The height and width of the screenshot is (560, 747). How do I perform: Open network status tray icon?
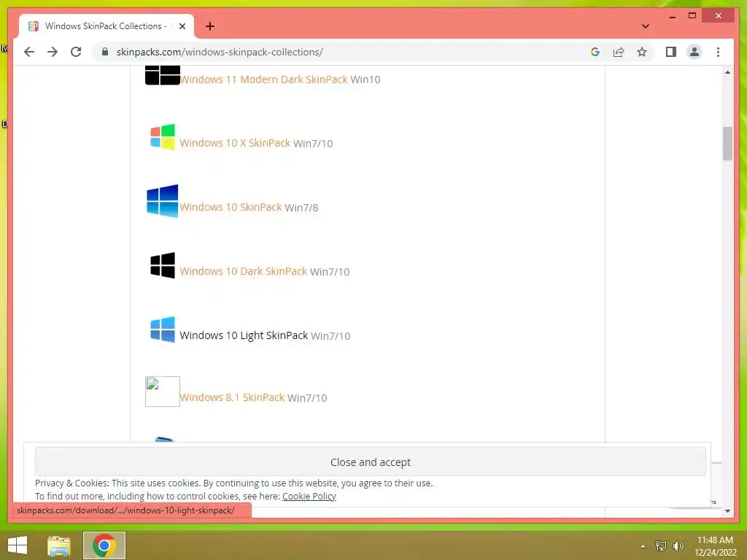[x=660, y=546]
